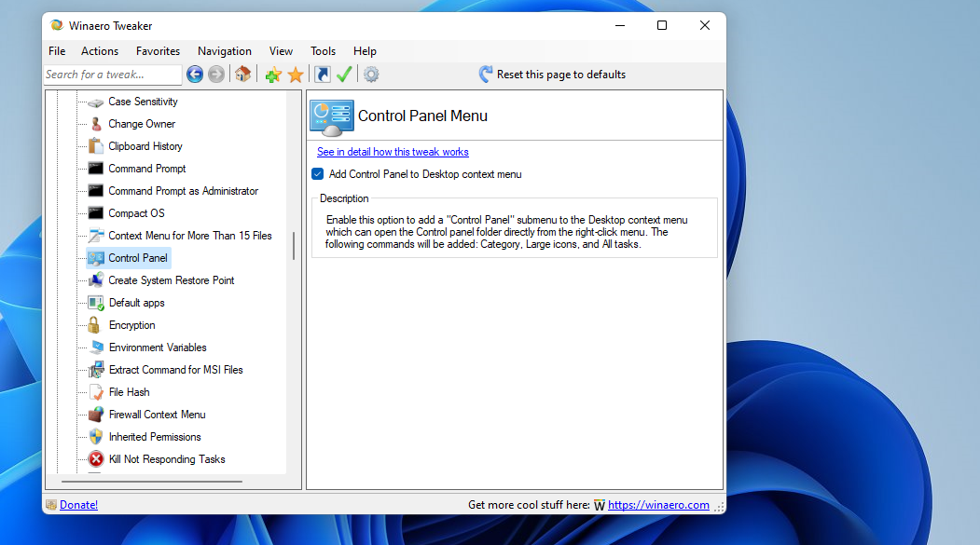Click the Back navigation arrow

195,74
